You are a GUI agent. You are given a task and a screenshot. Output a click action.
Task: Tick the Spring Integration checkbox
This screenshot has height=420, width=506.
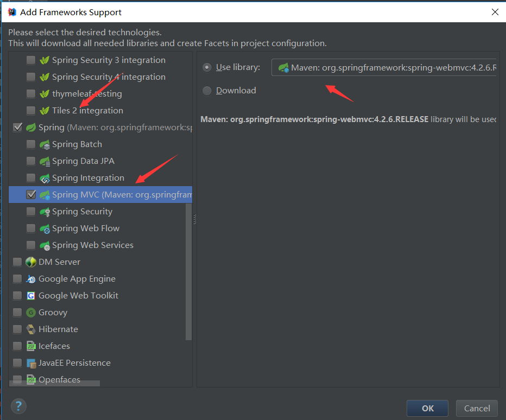click(31, 178)
